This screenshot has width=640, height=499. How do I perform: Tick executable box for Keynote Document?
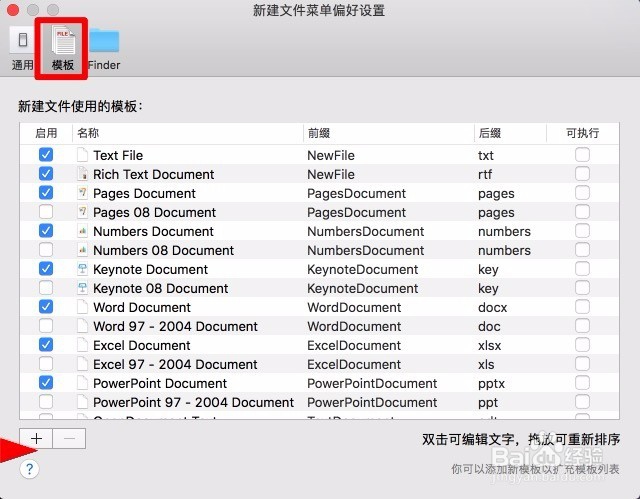point(582,268)
